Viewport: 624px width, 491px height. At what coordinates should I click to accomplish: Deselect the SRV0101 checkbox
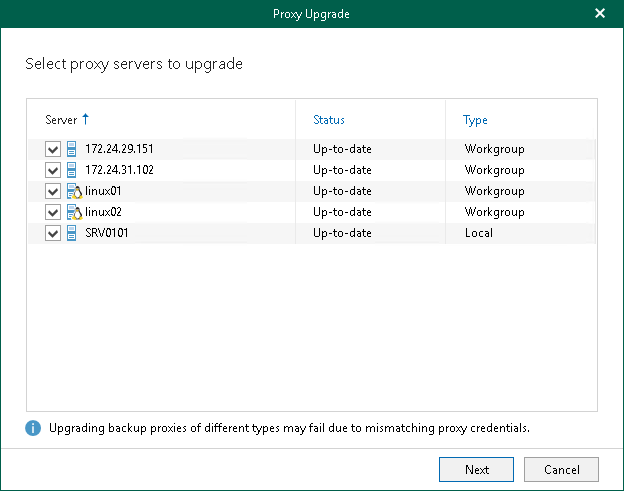click(53, 233)
